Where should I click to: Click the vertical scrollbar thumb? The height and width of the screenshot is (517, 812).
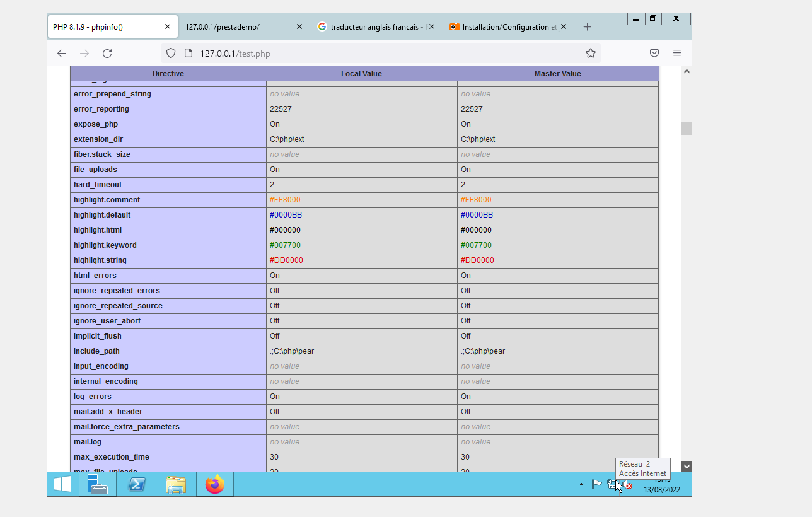pyautogui.click(x=687, y=128)
